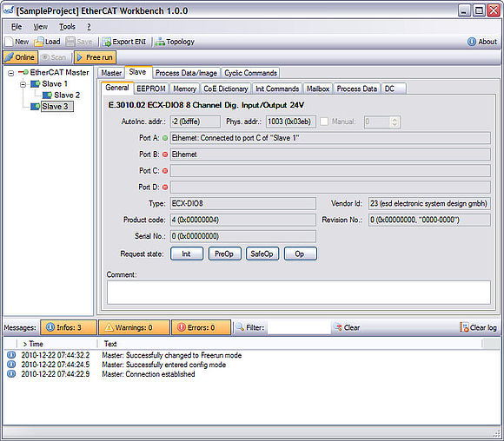Collapse the Slave 1 tree node
The height and width of the screenshot is (441, 504).
23,84
